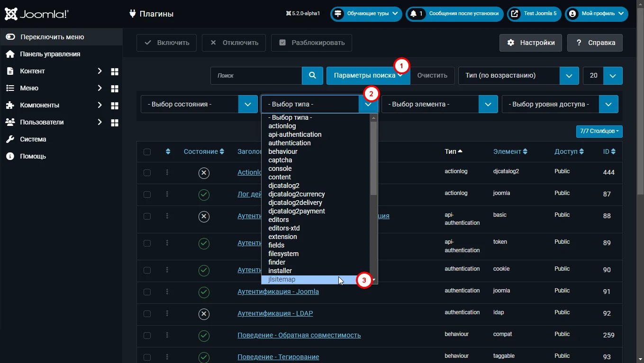This screenshot has width=644, height=363.
Task: Click the 5.2.0-alpha1 version label
Action: [303, 14]
